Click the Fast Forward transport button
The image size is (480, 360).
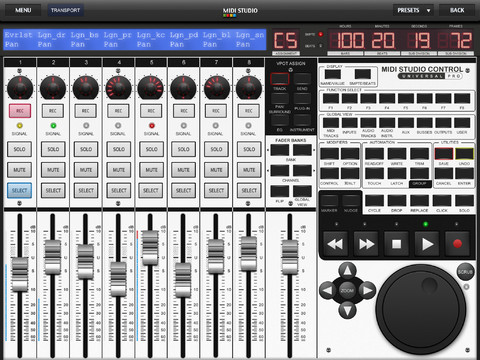(x=366, y=244)
